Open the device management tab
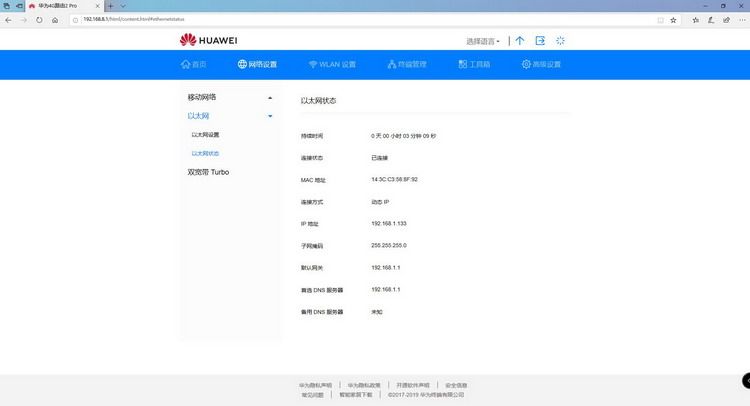Viewport: 750px width, 406px height. click(407, 64)
